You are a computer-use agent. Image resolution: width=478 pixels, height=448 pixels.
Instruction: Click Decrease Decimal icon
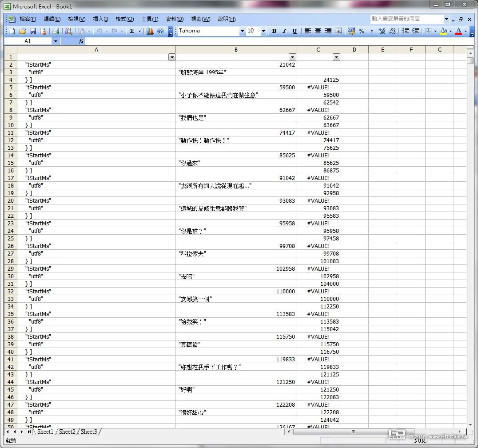tap(393, 31)
